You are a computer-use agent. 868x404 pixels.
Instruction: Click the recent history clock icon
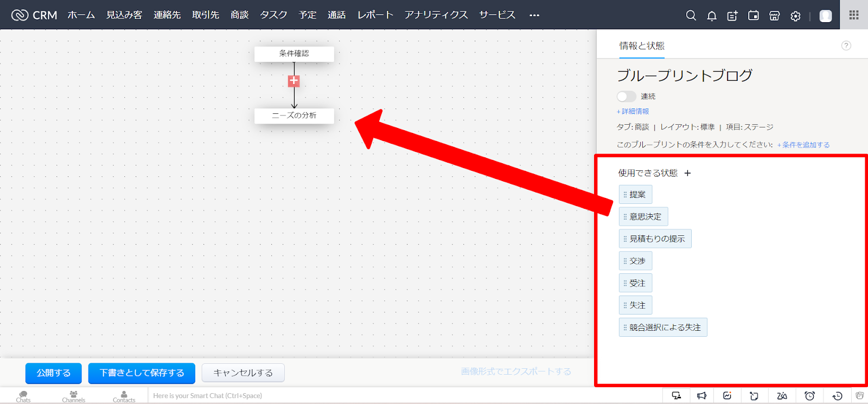(837, 396)
